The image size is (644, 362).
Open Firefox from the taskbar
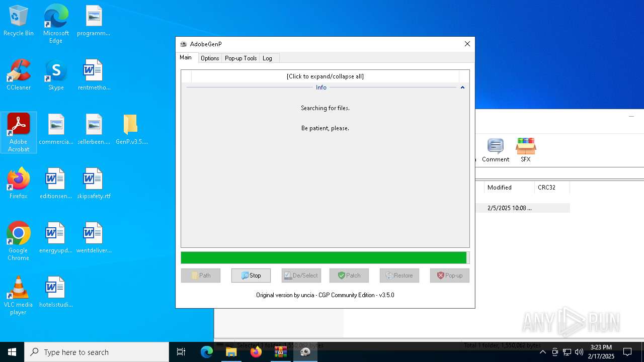256,352
